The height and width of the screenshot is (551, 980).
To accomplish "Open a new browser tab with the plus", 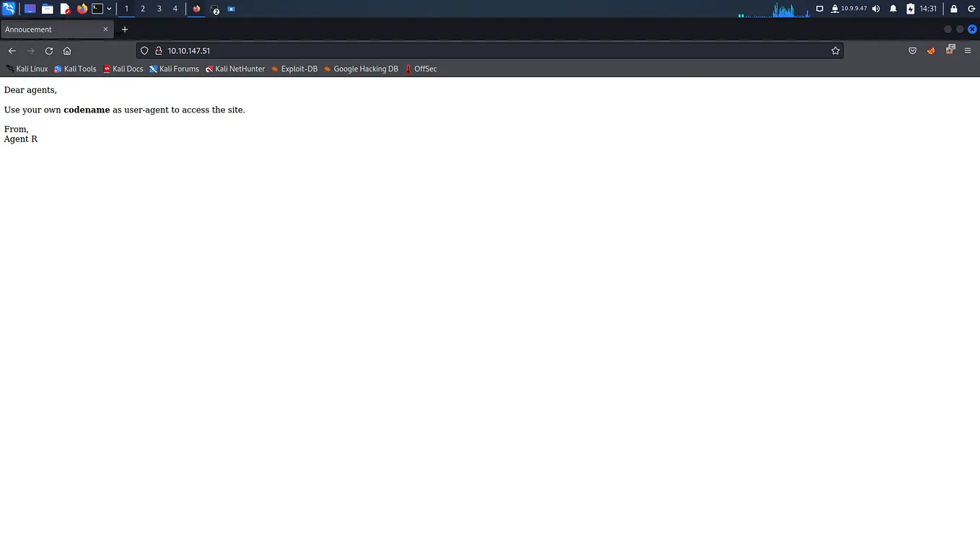I will click(124, 29).
